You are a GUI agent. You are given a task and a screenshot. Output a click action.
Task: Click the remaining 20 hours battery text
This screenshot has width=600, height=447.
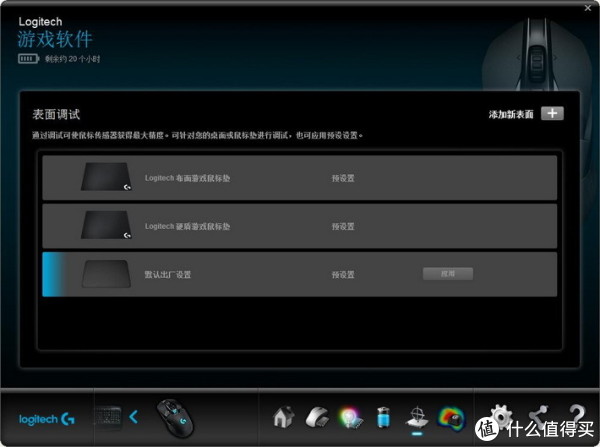pos(73,59)
